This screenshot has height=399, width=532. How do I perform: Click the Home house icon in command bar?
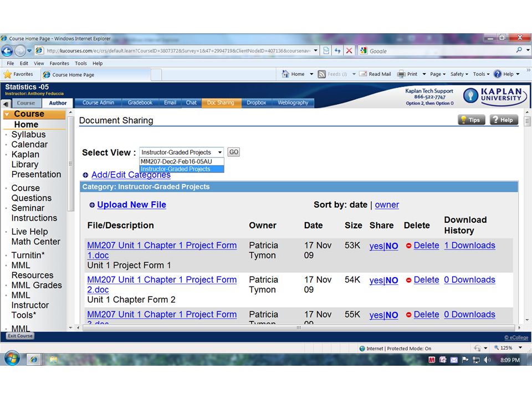coord(285,74)
